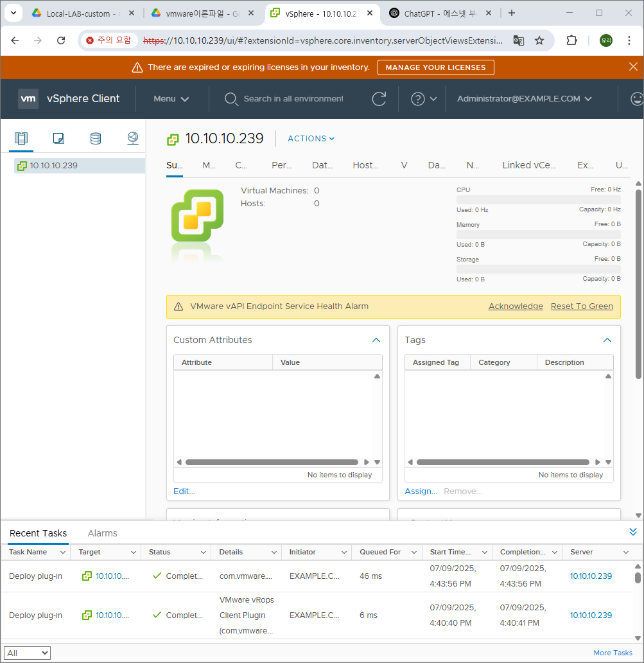644x663 pixels.
Task: Click Assign... under Tags
Action: click(421, 491)
